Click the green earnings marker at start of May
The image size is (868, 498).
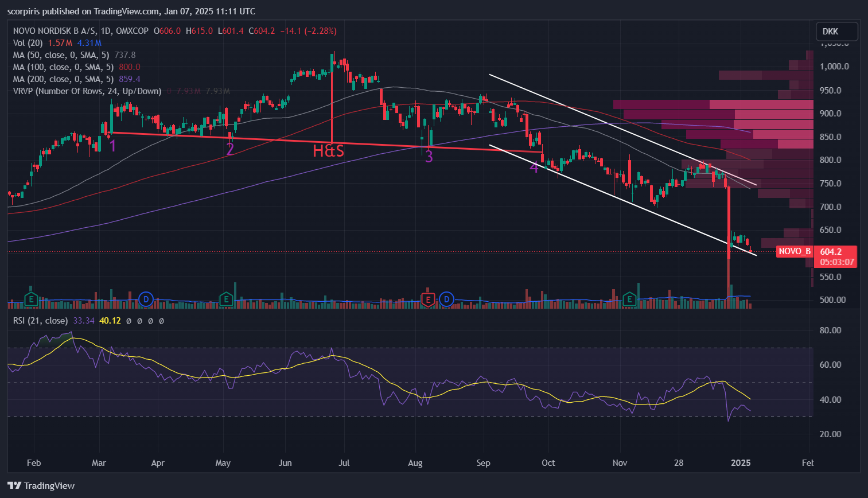226,299
